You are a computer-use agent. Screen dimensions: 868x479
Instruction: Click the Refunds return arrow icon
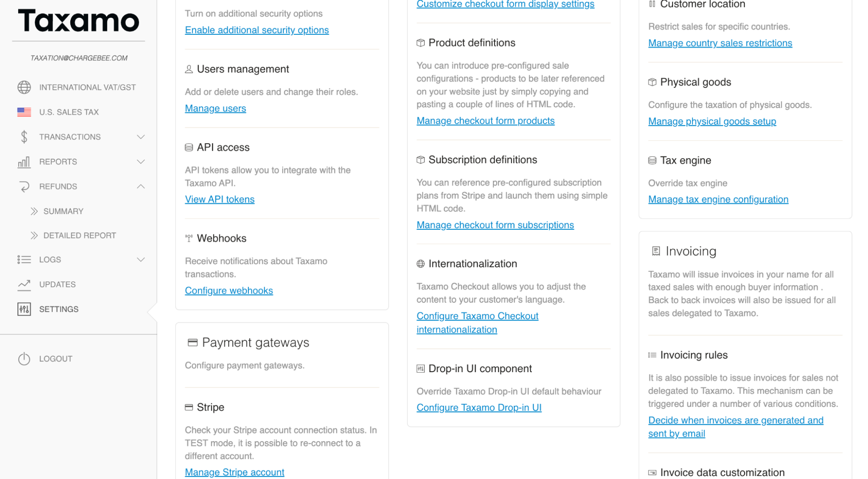point(24,187)
